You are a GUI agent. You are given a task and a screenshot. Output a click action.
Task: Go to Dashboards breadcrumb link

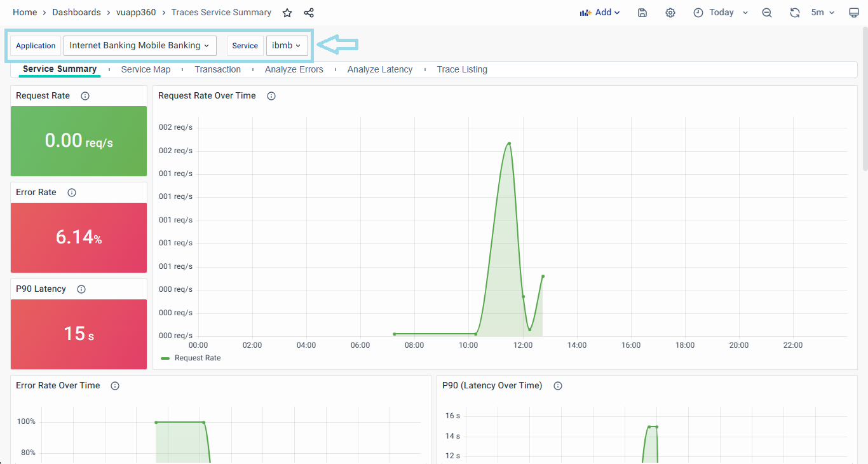point(76,13)
